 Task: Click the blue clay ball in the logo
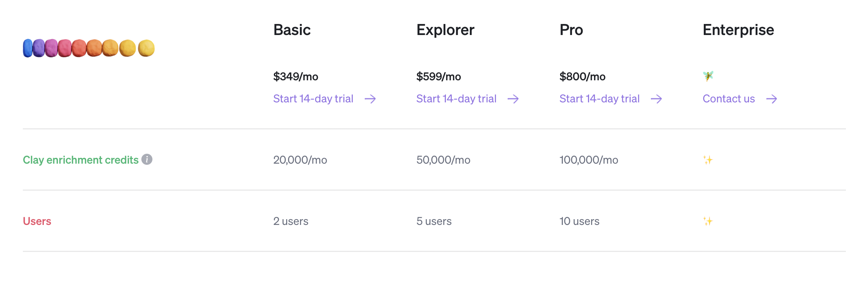click(27, 48)
